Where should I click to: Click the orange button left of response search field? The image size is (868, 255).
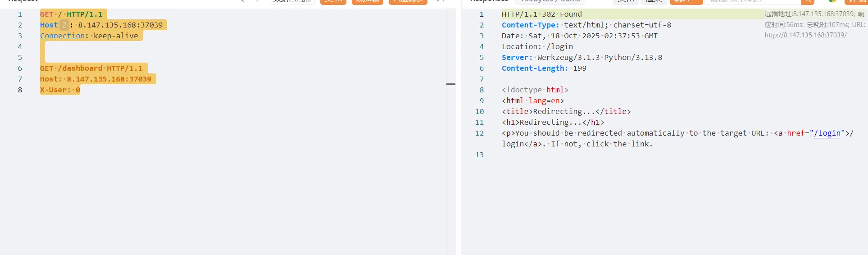[x=686, y=1]
